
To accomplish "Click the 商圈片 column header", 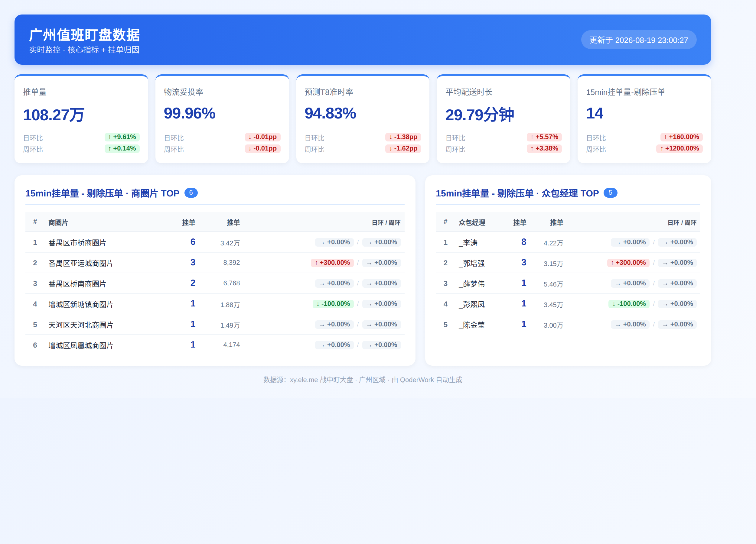I will tap(58, 222).
